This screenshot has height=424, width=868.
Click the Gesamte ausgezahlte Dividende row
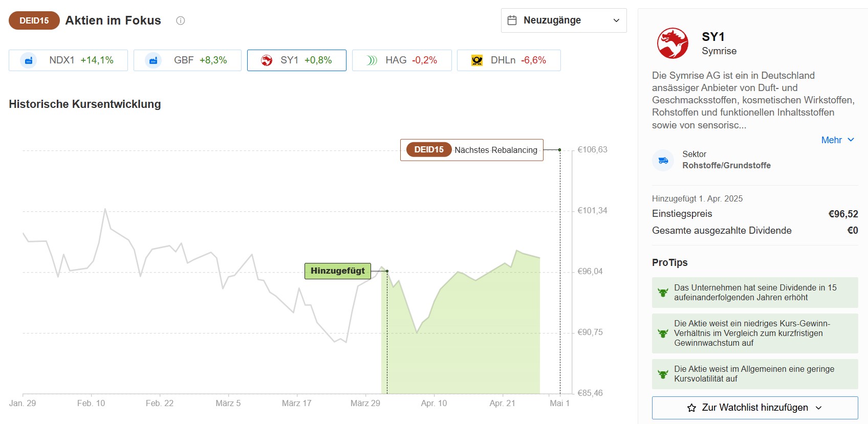pyautogui.click(x=755, y=231)
